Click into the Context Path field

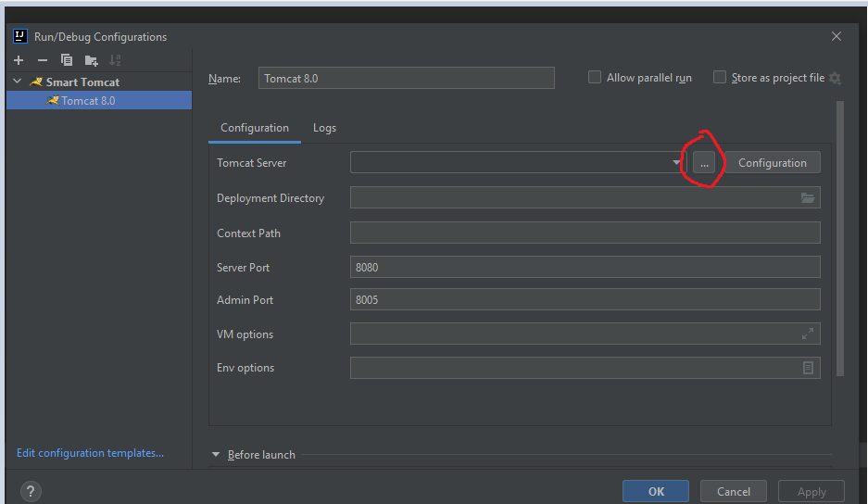coord(585,233)
